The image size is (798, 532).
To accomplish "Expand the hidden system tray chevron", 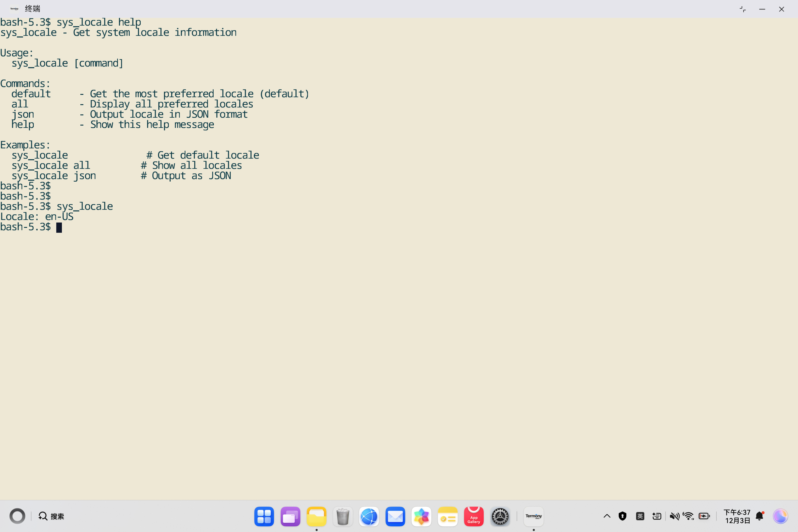I will point(607,516).
